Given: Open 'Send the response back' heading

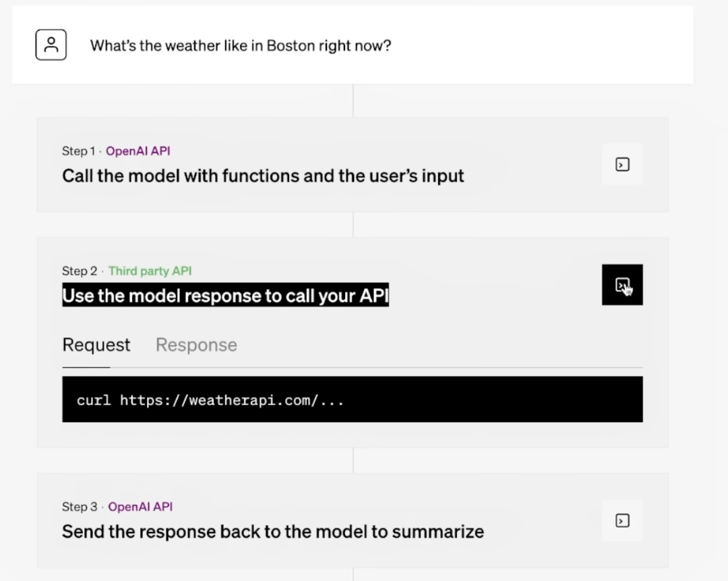Looking at the screenshot, I should click(273, 532).
